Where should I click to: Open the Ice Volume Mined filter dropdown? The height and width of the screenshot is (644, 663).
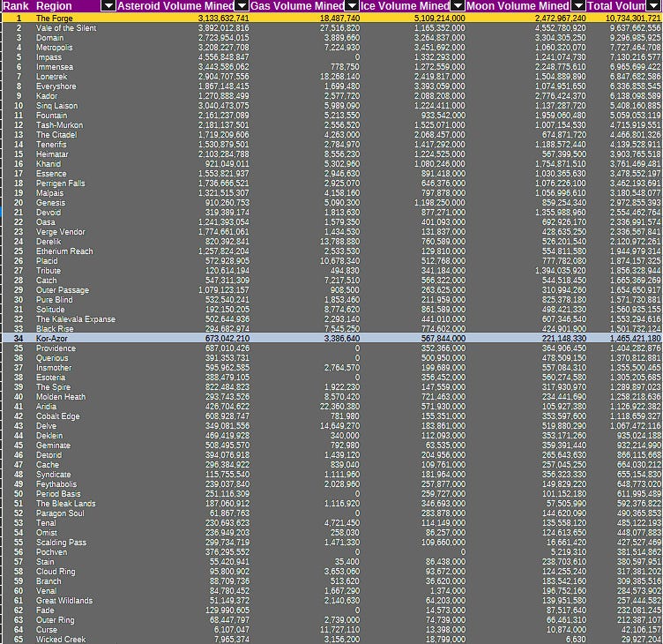tap(458, 5)
